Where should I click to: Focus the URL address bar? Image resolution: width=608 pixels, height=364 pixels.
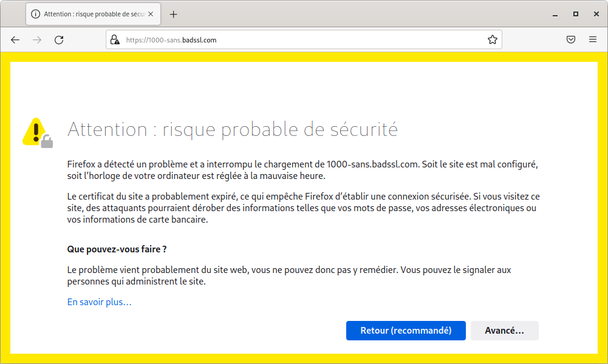click(304, 40)
